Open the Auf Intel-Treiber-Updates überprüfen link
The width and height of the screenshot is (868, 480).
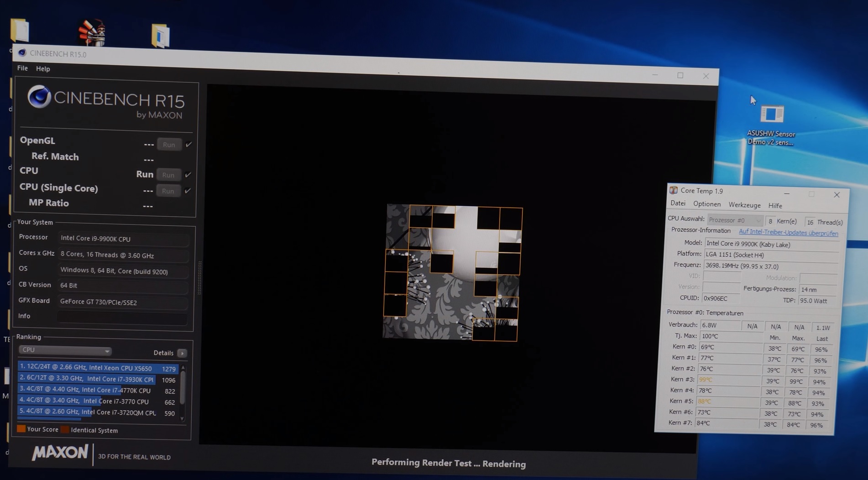788,233
